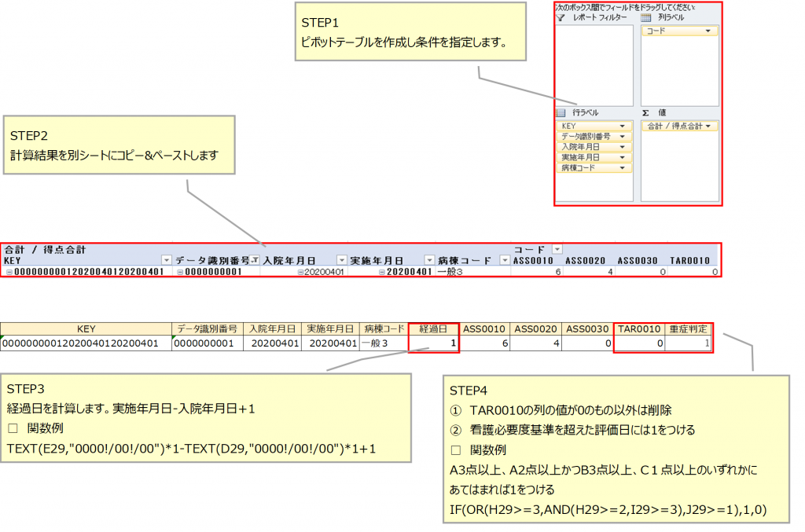The image size is (805, 532).
Task: Open the KEY column filter arrow in pivot table
Action: [x=166, y=259]
